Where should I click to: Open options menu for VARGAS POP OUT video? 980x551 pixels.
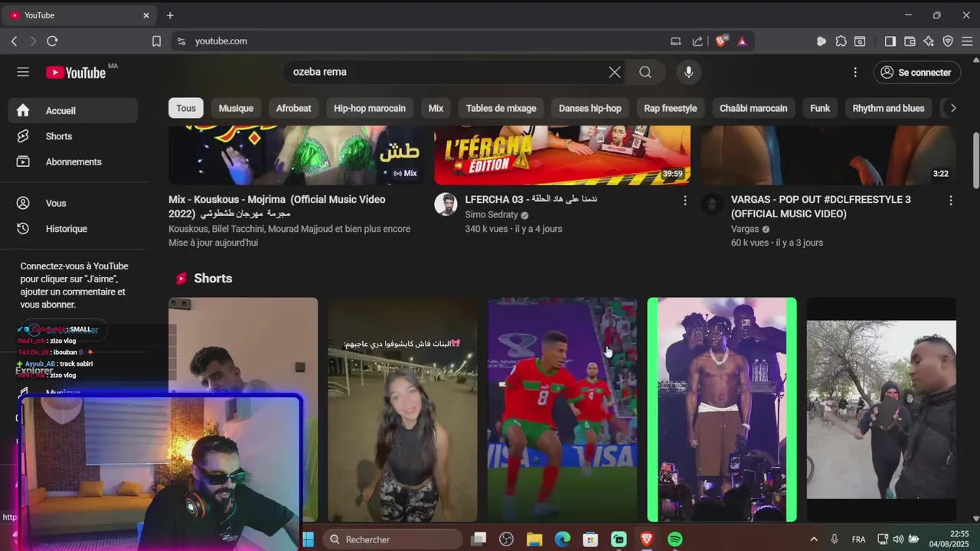pos(950,201)
